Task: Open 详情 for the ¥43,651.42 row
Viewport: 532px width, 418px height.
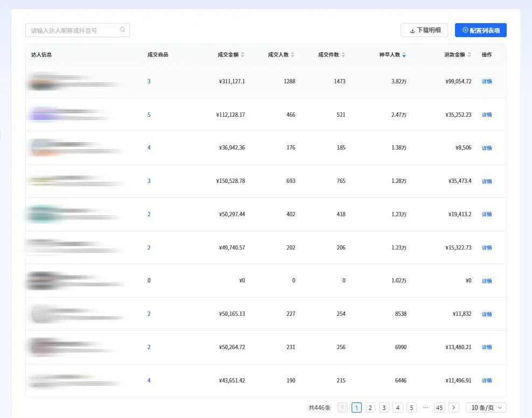Action: coord(487,381)
